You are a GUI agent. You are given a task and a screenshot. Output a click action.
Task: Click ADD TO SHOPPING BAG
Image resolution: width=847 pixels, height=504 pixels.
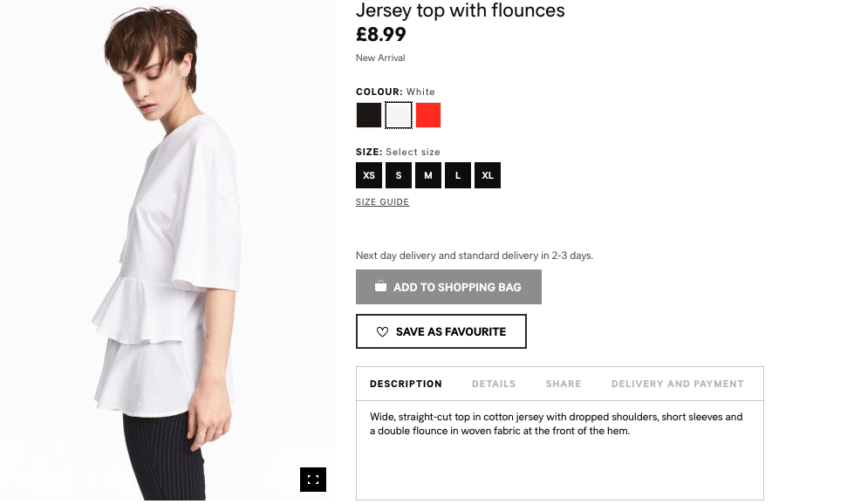448,286
